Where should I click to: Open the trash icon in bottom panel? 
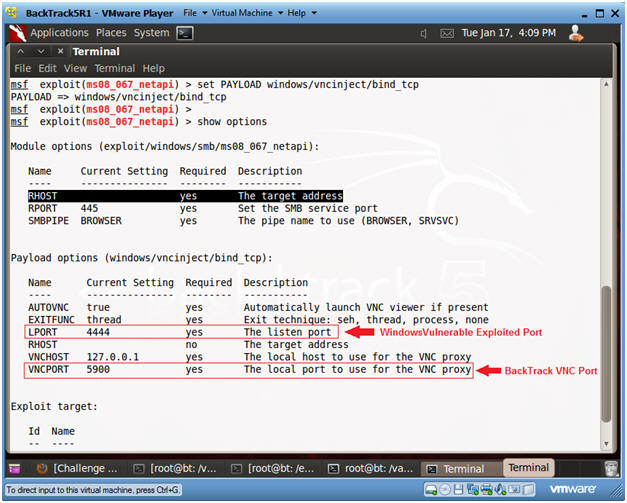[x=611, y=468]
